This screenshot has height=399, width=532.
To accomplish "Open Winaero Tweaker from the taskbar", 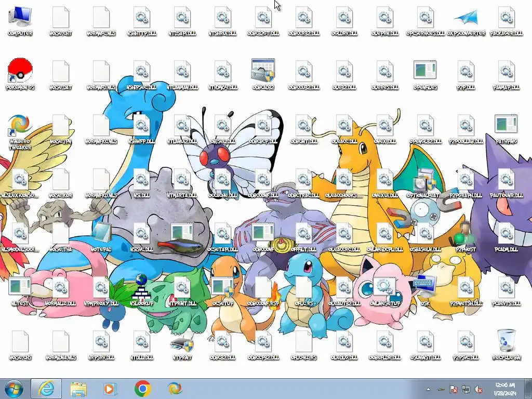I will (175, 389).
